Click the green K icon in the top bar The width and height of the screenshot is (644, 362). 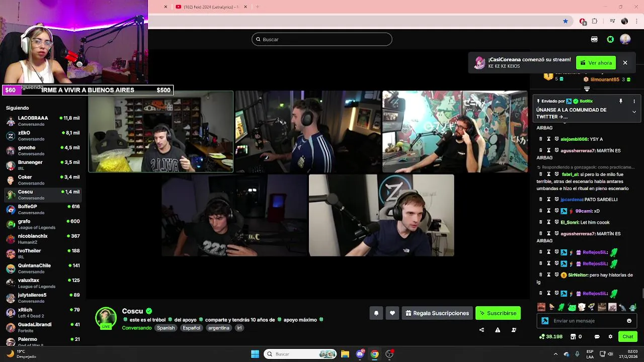click(610, 39)
